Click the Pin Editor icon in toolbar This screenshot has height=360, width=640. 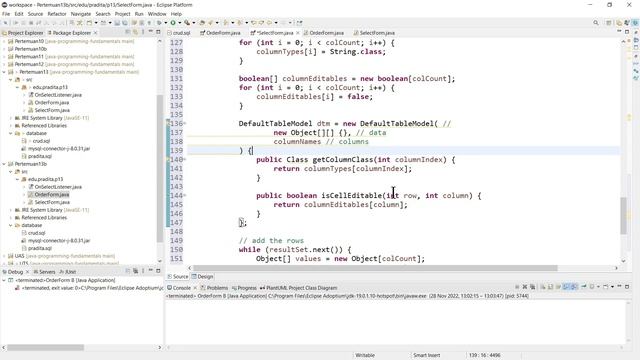point(300,23)
